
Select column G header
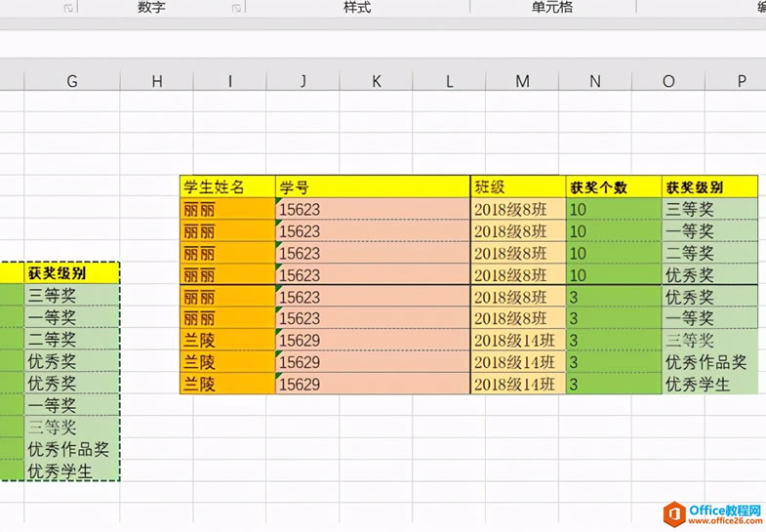click(x=72, y=81)
